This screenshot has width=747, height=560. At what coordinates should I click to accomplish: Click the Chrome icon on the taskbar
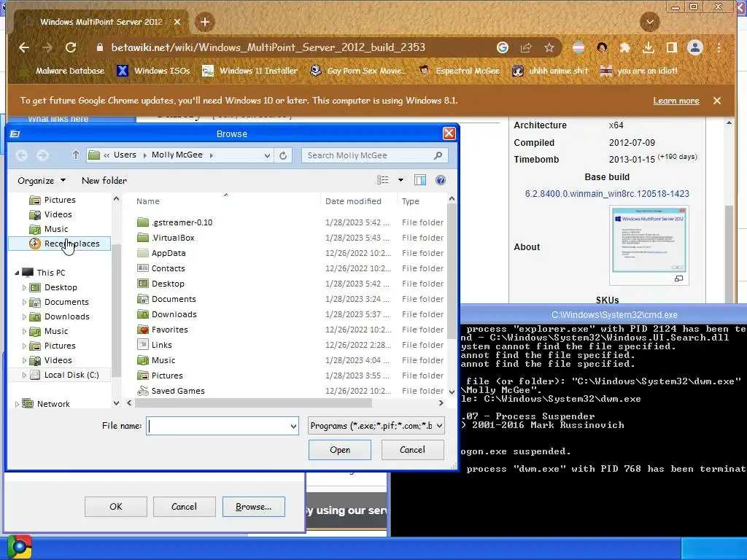point(18,547)
